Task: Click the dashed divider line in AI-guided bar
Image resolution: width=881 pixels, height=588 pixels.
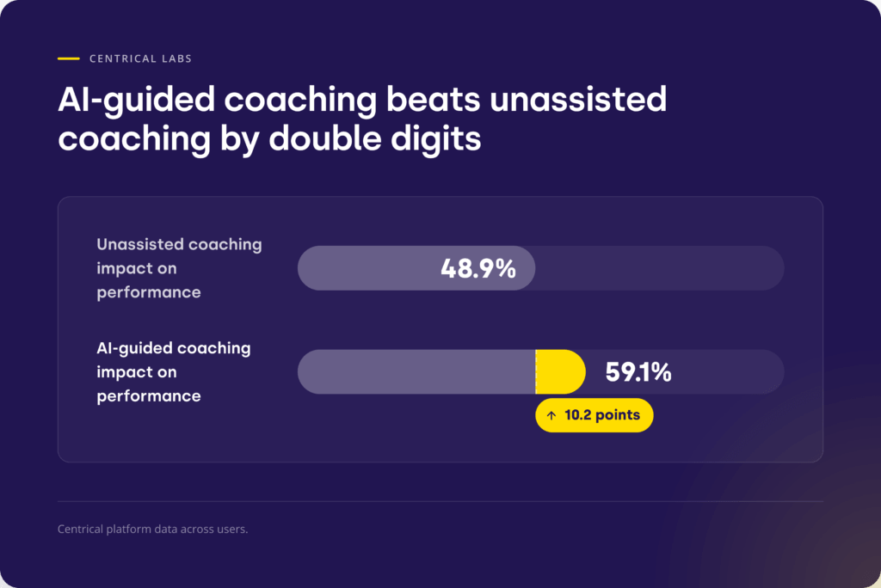Action: [536, 371]
